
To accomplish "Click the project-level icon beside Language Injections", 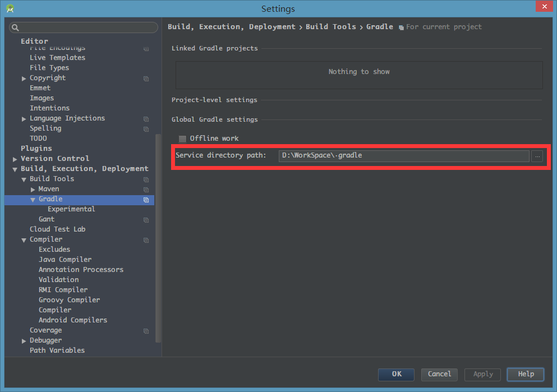I will click(x=146, y=119).
